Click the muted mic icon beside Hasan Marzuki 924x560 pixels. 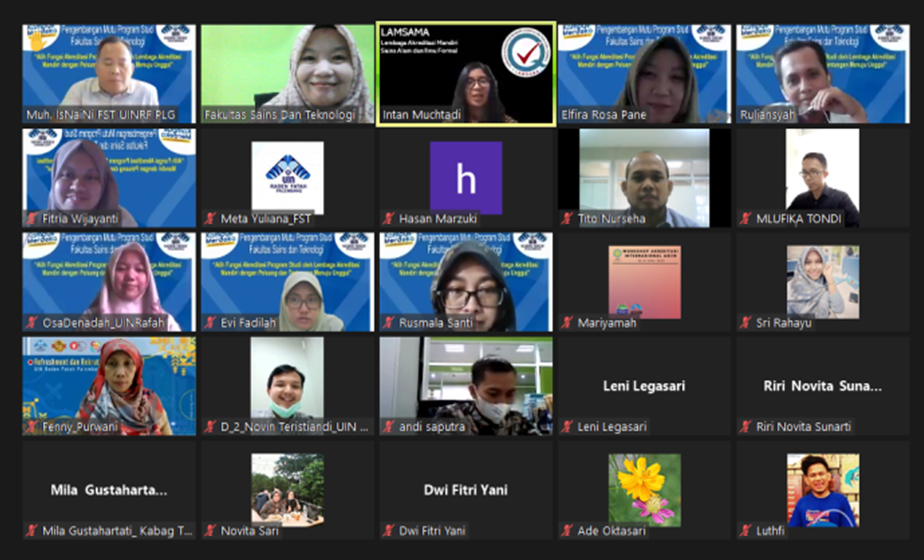point(388,219)
